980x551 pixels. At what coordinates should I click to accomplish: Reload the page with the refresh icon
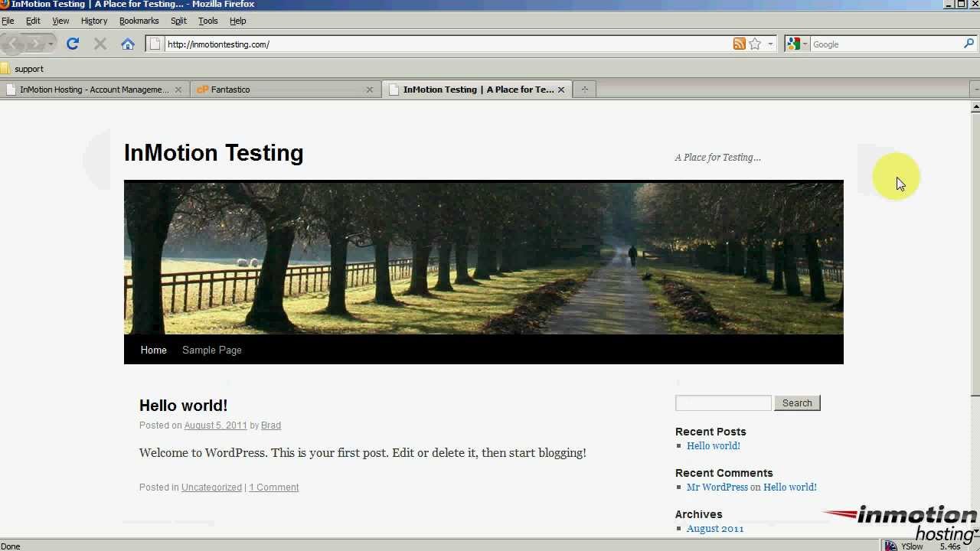pyautogui.click(x=73, y=44)
